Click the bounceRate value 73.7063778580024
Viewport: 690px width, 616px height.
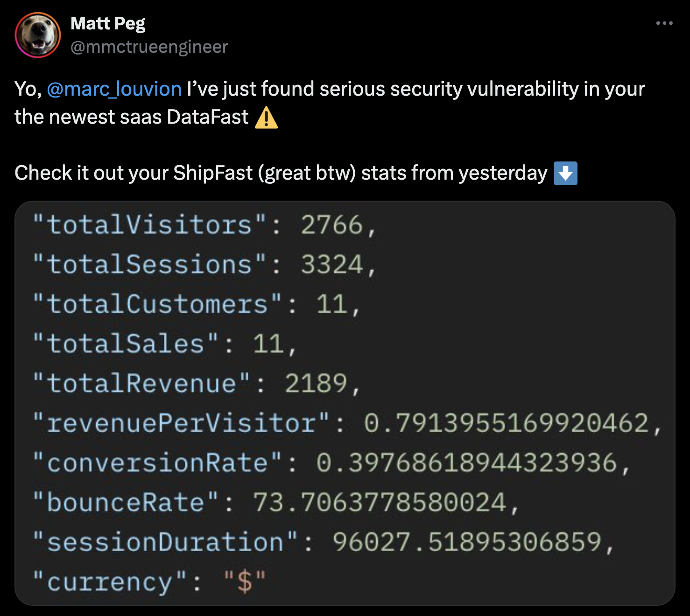380,503
